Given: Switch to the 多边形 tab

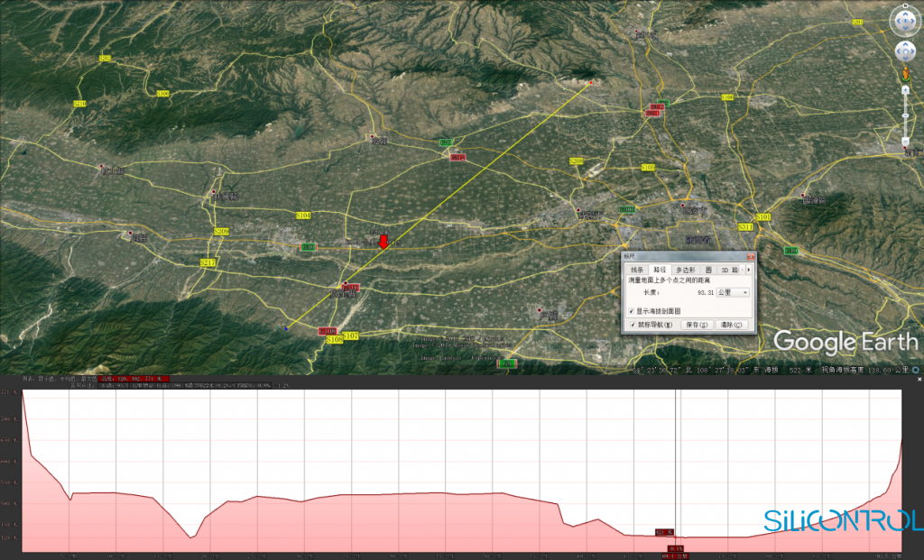Looking at the screenshot, I should (x=686, y=270).
